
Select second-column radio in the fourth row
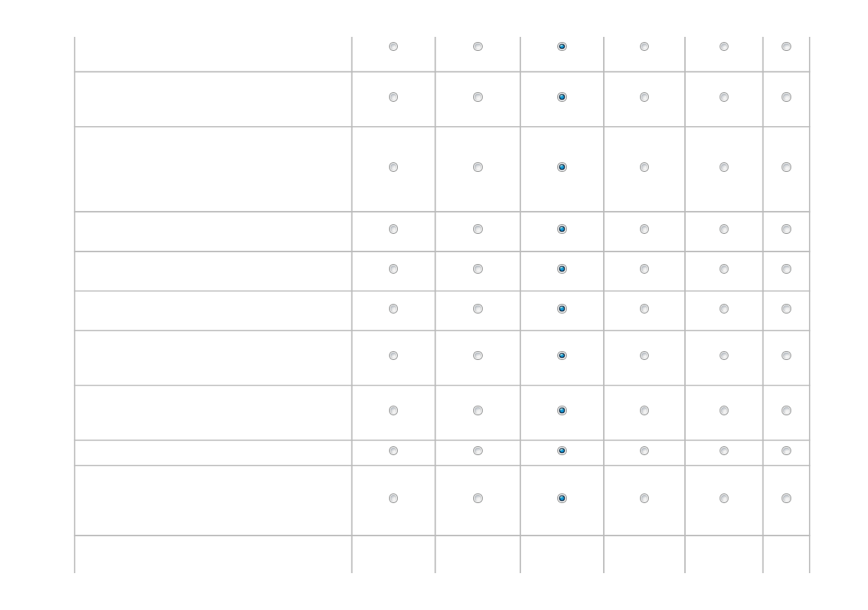(478, 229)
